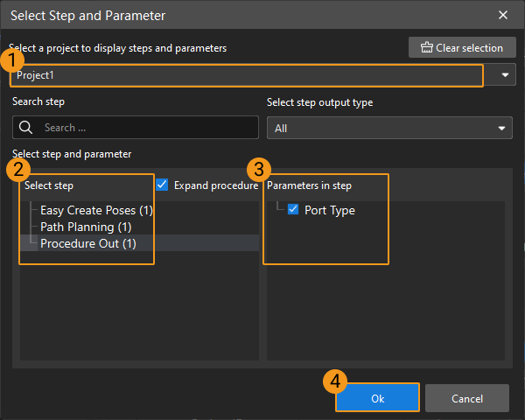Toggle the Expand procedure checkbox

click(x=162, y=185)
